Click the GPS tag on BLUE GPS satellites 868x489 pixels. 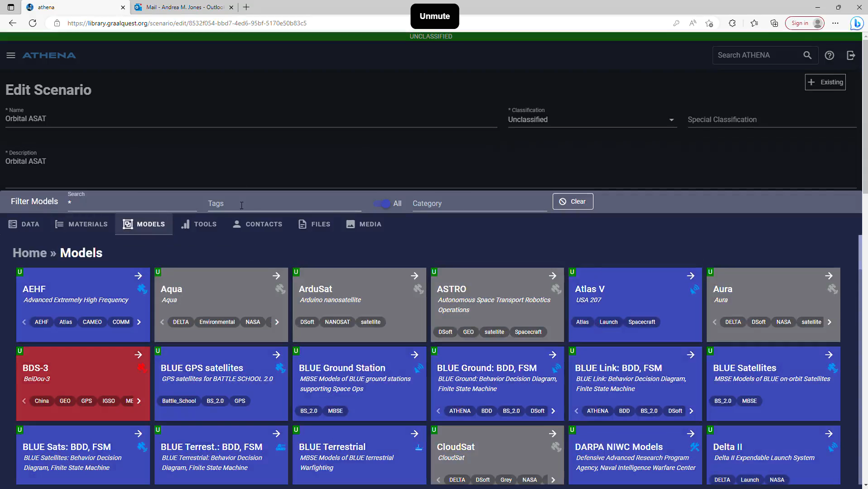pyautogui.click(x=240, y=401)
